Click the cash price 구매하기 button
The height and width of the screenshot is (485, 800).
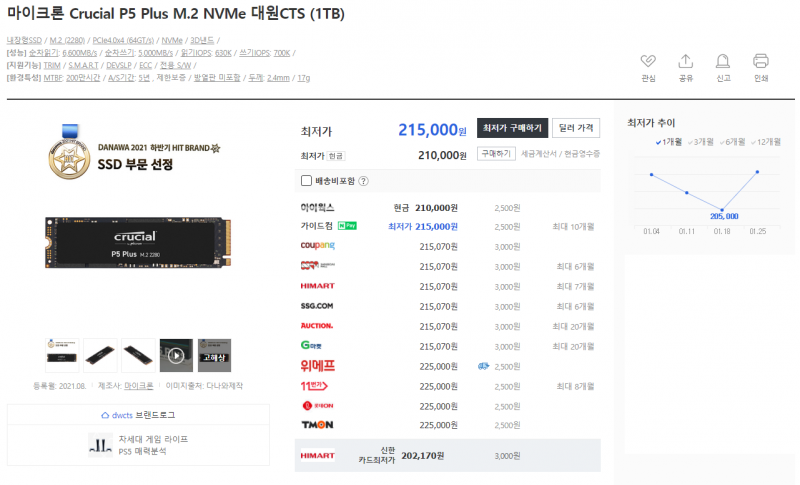click(x=496, y=154)
